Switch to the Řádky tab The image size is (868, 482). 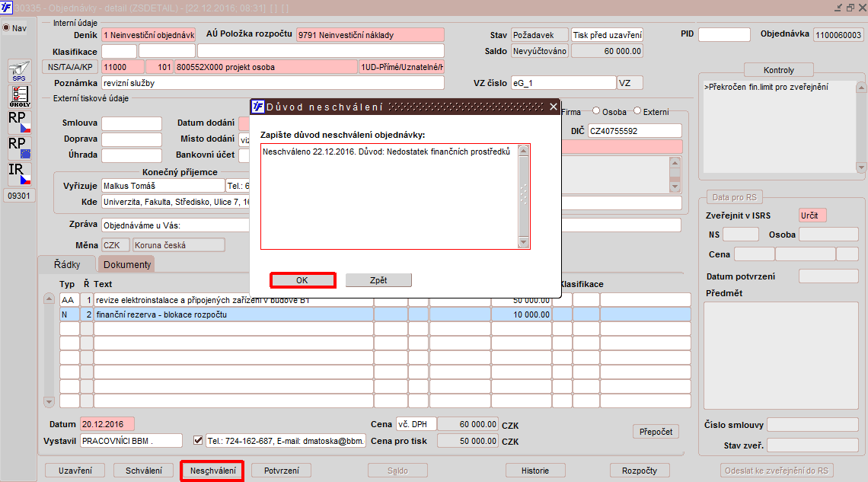point(67,264)
